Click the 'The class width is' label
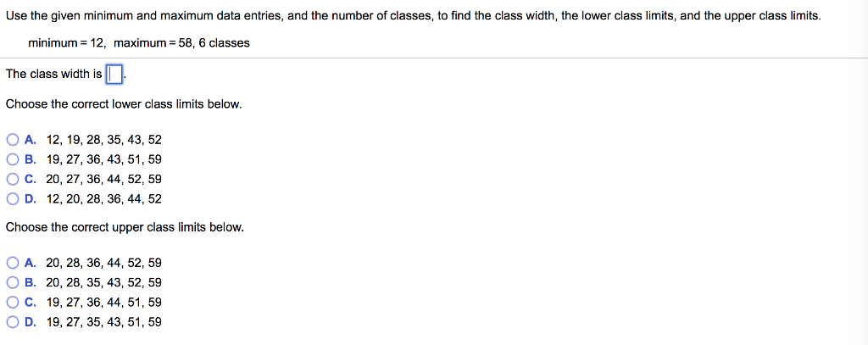Image resolution: width=868 pixels, height=345 pixels. tap(53, 74)
